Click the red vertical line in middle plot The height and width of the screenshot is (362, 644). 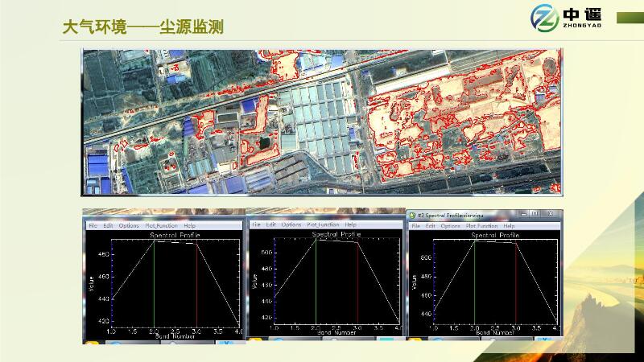(x=357, y=282)
